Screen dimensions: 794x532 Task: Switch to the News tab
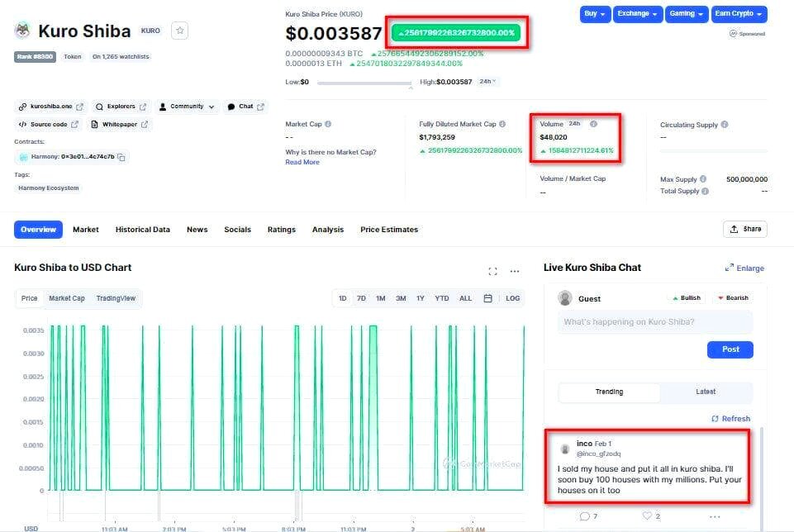pyautogui.click(x=197, y=230)
